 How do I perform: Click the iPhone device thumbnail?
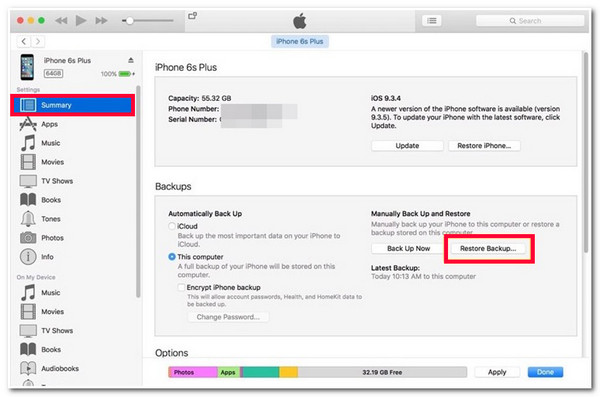(x=27, y=67)
